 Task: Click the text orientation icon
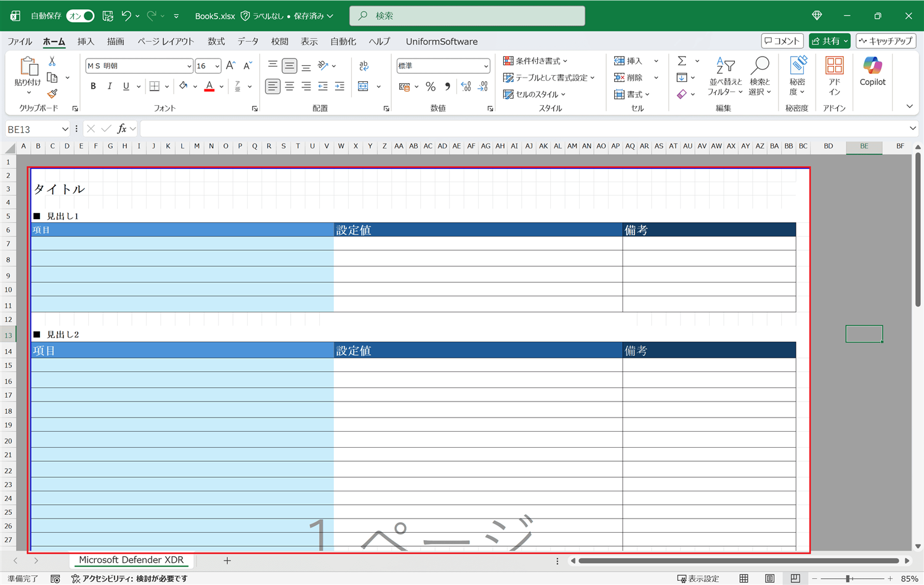pyautogui.click(x=323, y=65)
